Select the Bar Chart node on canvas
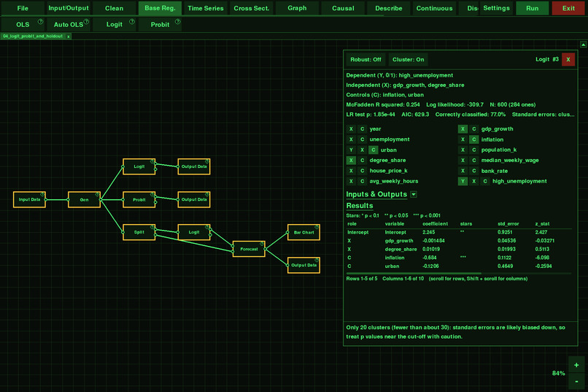This screenshot has width=588, height=392. pyautogui.click(x=303, y=232)
